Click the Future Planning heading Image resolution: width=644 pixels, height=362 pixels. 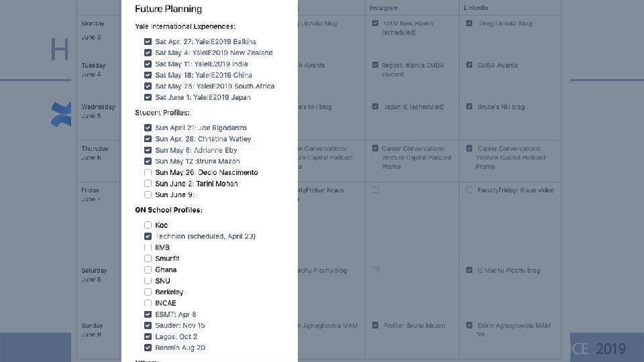(168, 9)
